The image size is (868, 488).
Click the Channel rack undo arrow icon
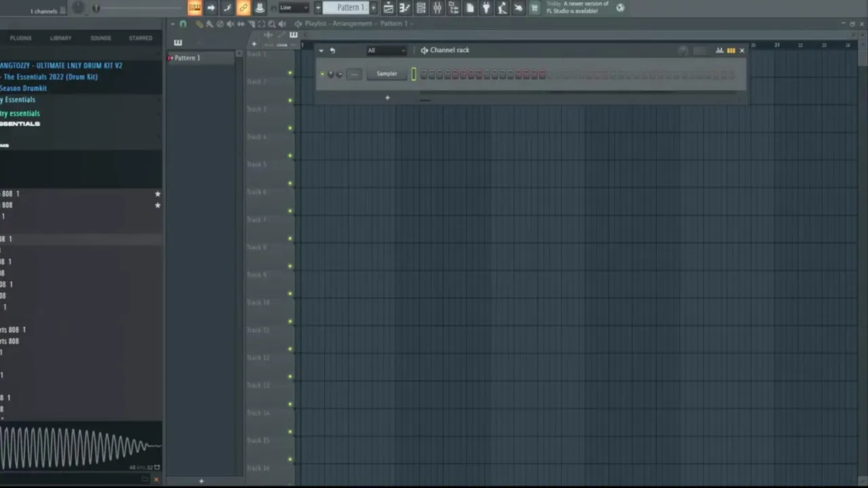pyautogui.click(x=332, y=50)
